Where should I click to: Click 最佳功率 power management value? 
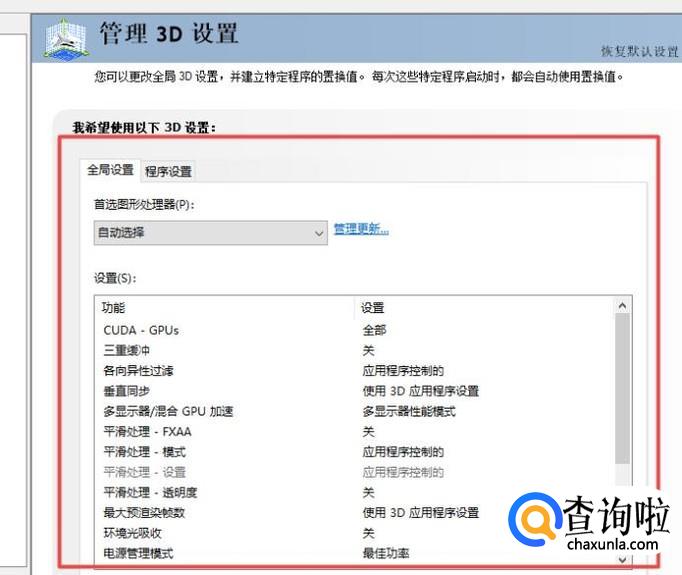386,553
